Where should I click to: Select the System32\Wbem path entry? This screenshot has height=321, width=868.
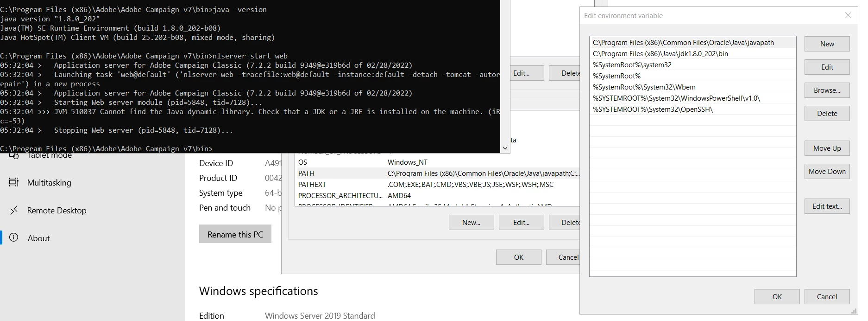[692, 87]
